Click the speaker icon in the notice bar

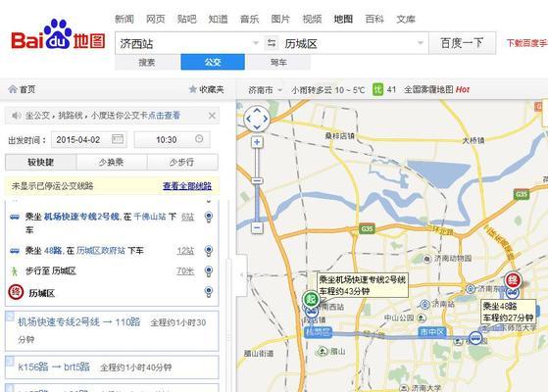coord(16,116)
